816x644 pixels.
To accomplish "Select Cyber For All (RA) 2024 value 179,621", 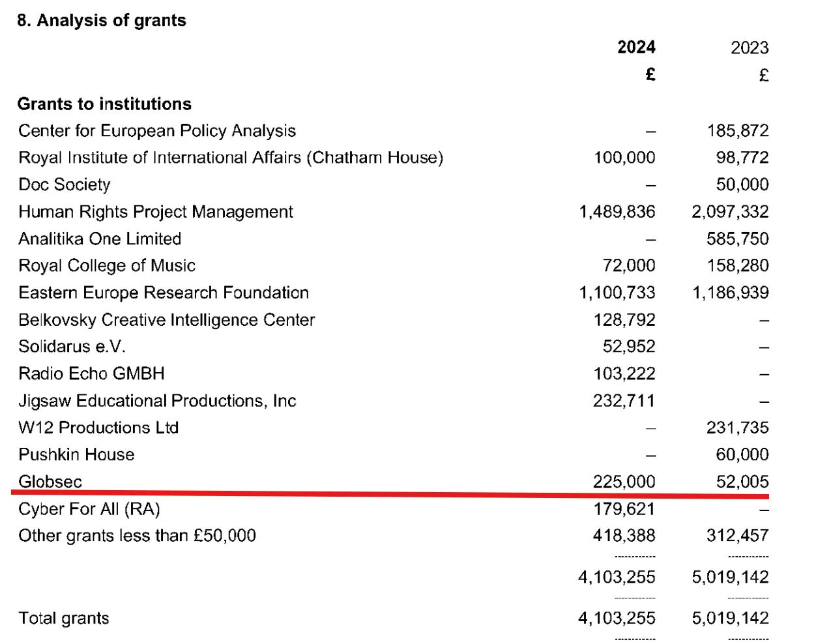I will (x=624, y=509).
